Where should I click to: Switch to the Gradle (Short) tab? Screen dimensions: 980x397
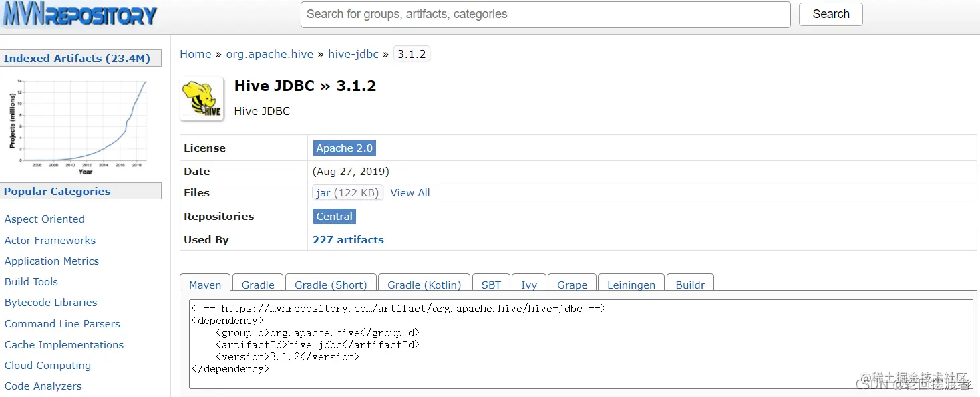[331, 284]
